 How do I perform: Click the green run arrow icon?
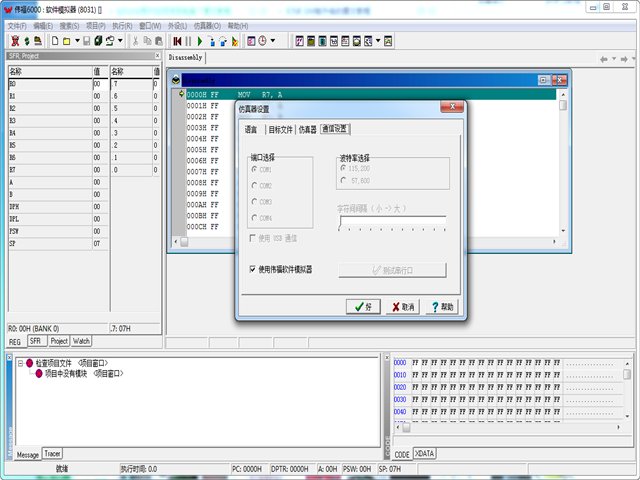tap(199, 41)
